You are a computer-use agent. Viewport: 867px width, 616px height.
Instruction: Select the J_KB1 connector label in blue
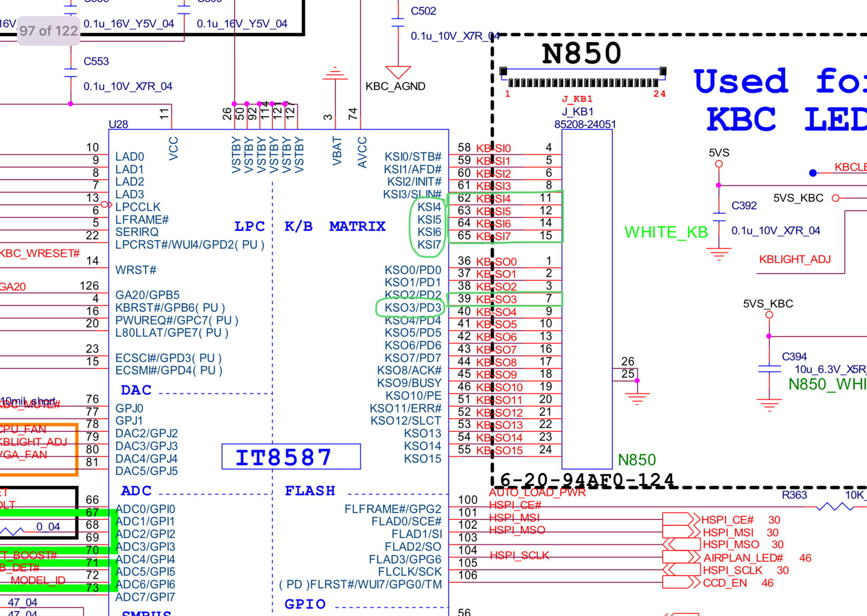click(578, 112)
